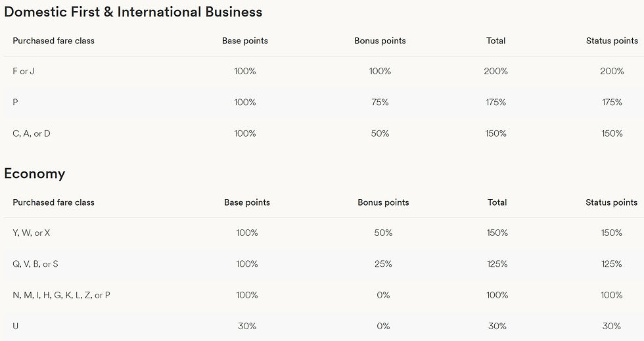Click 'Base points' header in the top table
Screen dimensions: 644x341
click(x=245, y=41)
